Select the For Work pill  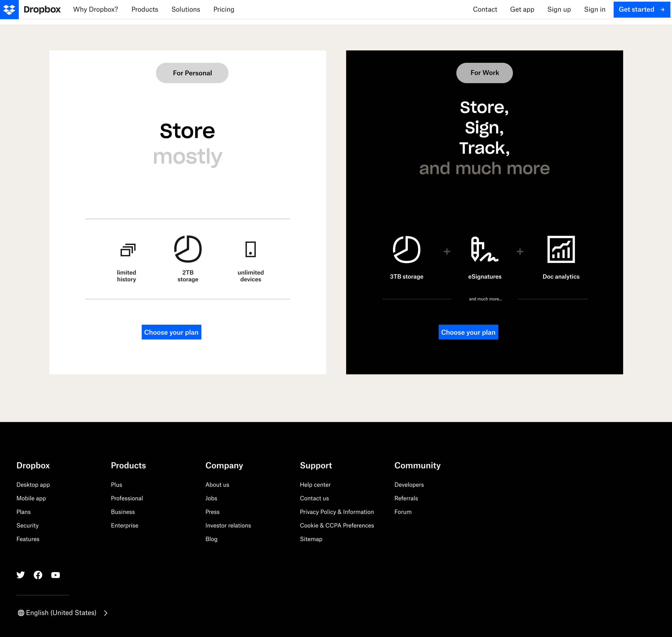tap(484, 73)
